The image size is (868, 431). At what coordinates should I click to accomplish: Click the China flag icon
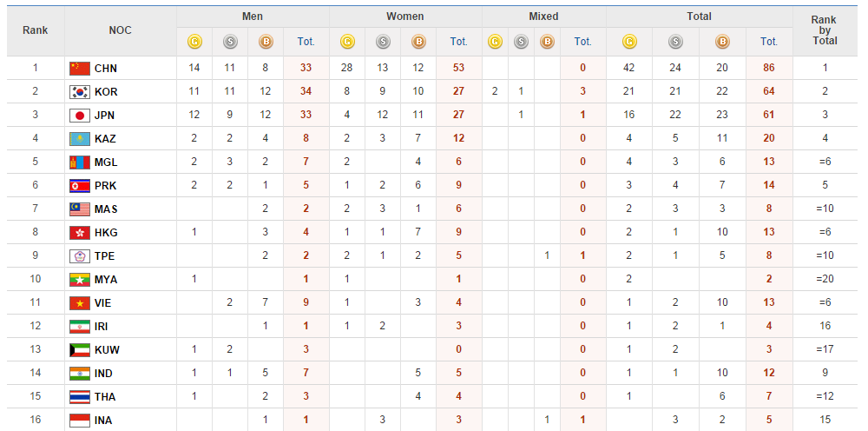(79, 69)
